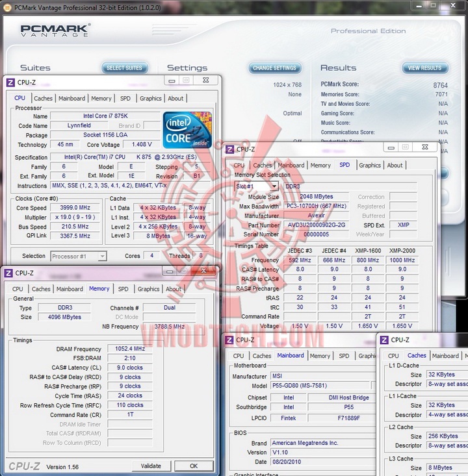Select SPD tab in Memory window

pos(123,289)
